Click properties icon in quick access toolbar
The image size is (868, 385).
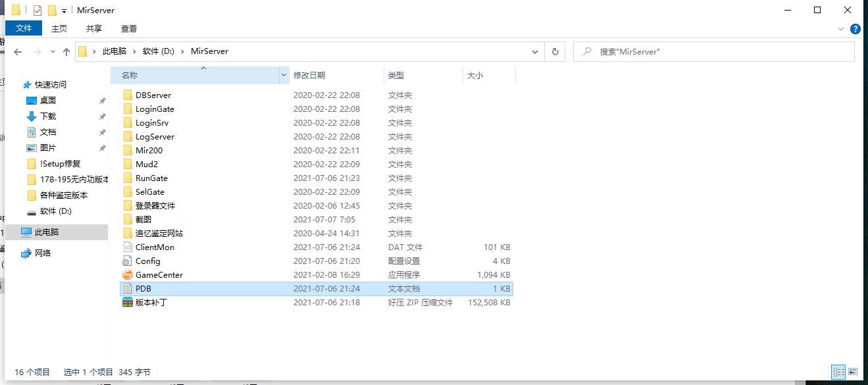(37, 11)
